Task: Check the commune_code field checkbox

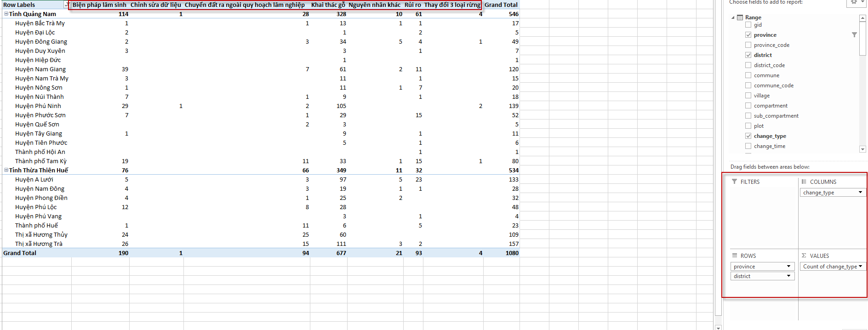Action: tap(748, 85)
